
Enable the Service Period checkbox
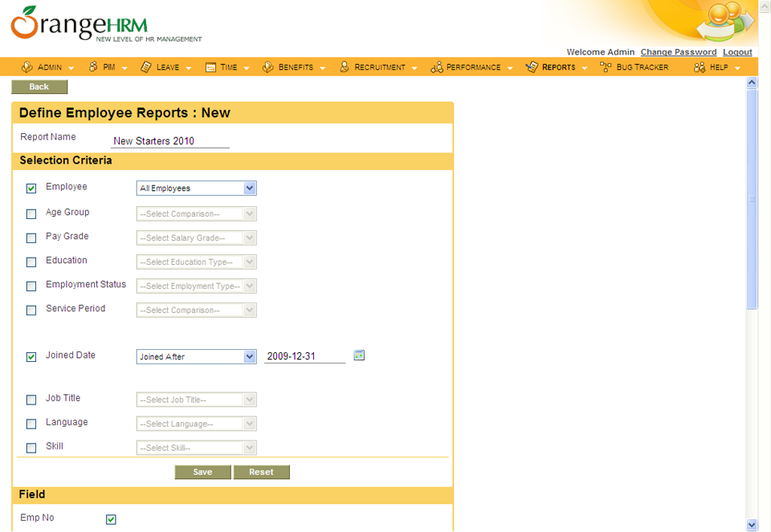[x=31, y=310]
